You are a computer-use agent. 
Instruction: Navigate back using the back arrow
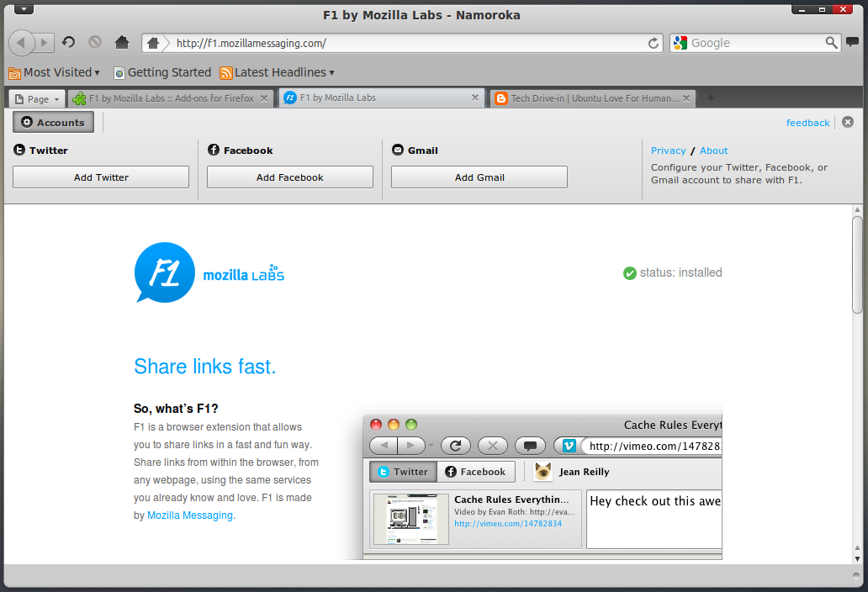pos(21,42)
